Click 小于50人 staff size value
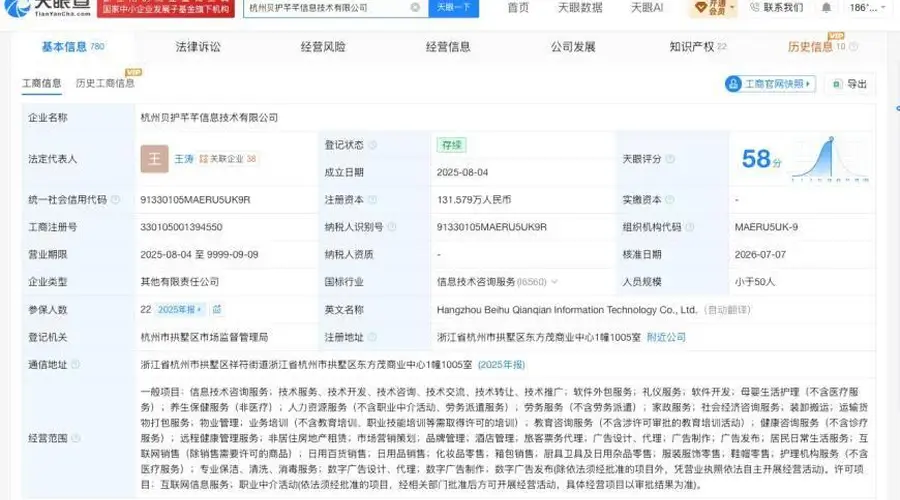 click(x=755, y=282)
